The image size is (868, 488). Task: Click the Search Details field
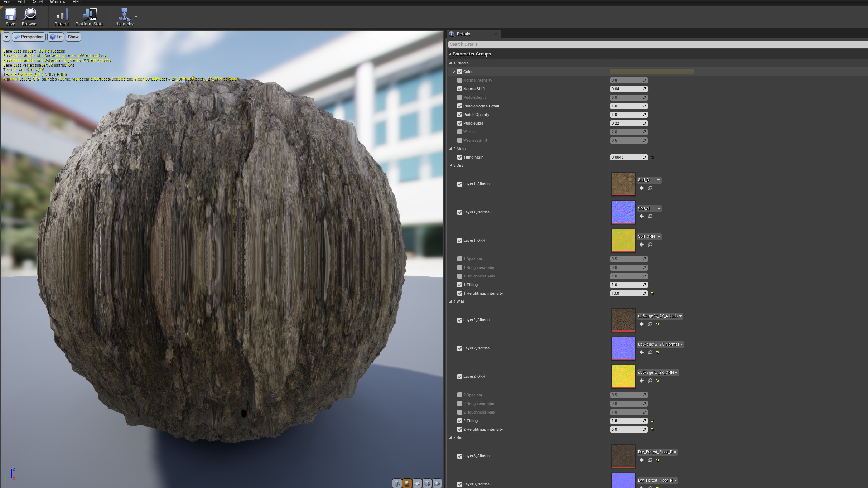pos(657,44)
